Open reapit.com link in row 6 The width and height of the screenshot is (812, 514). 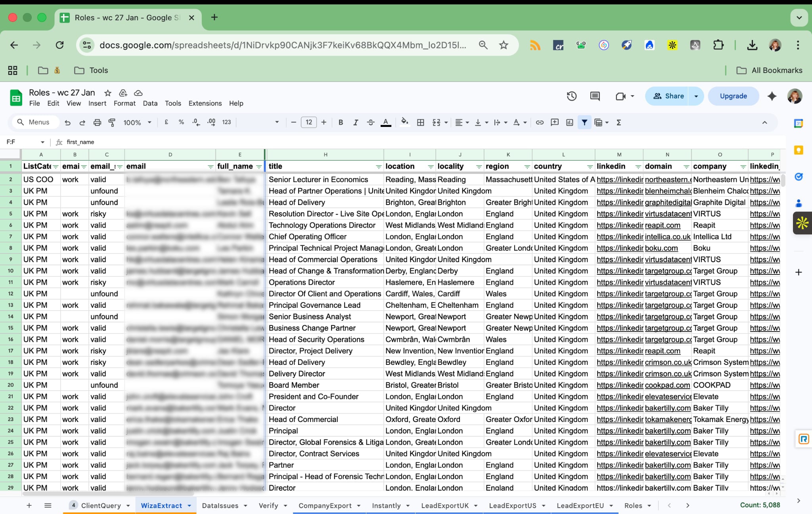(663, 225)
